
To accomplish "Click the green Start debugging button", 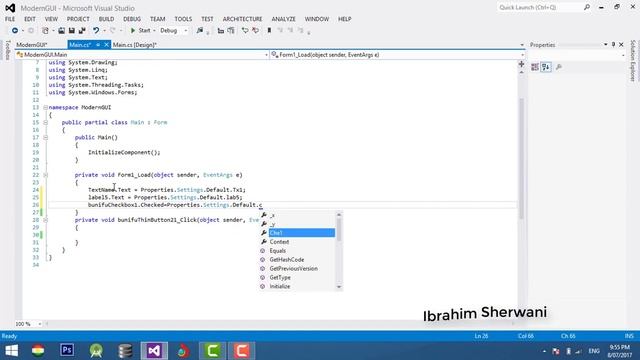I will 140,31.
